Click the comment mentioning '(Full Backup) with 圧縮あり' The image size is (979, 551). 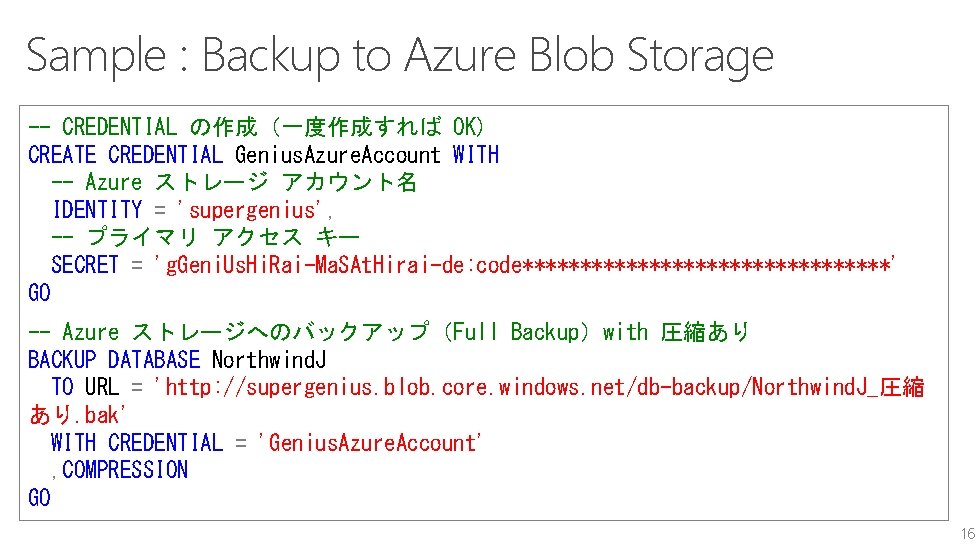(390, 332)
